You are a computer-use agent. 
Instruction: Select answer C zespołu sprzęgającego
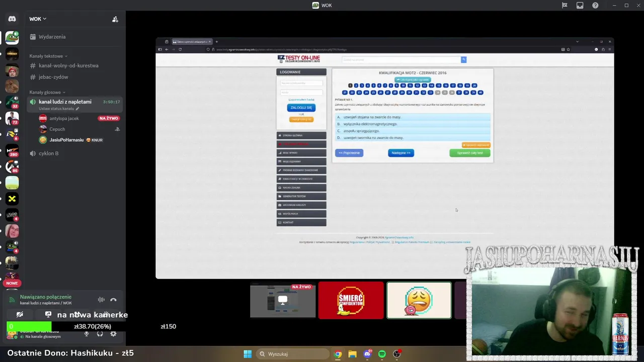[x=413, y=131]
